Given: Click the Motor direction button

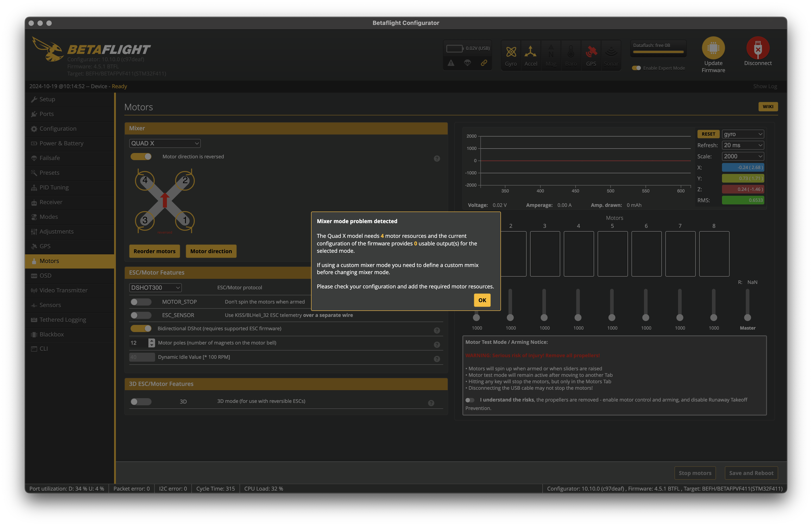Looking at the screenshot, I should click(x=211, y=251).
